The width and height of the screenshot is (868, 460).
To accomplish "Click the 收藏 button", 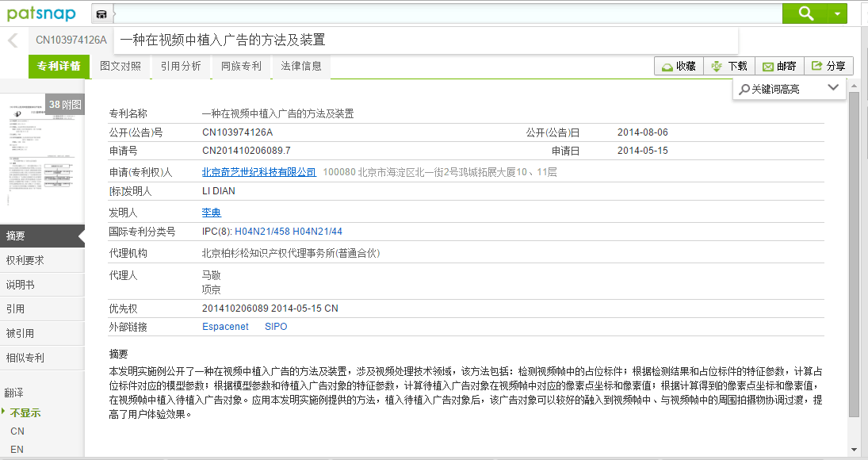I will (679, 67).
